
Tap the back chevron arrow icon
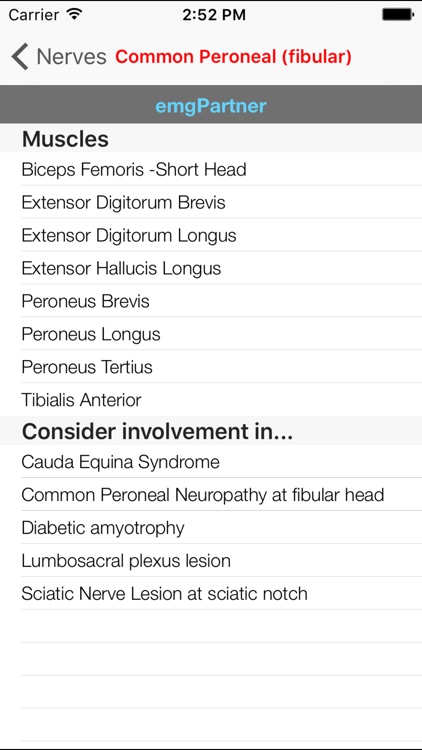click(20, 56)
